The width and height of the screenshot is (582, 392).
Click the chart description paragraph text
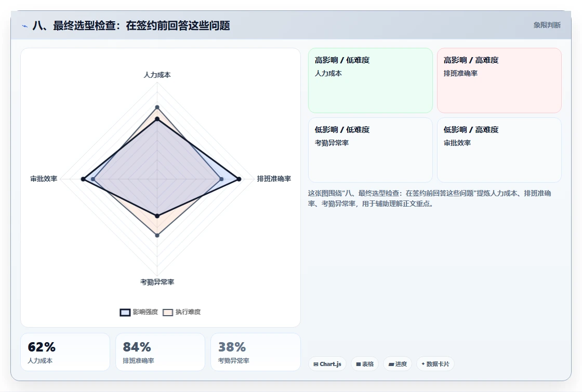[x=429, y=198]
